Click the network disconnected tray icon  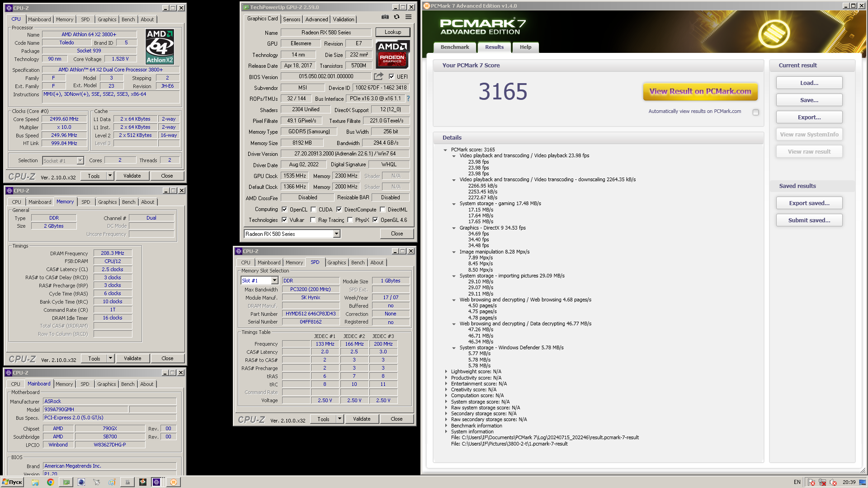click(x=822, y=482)
